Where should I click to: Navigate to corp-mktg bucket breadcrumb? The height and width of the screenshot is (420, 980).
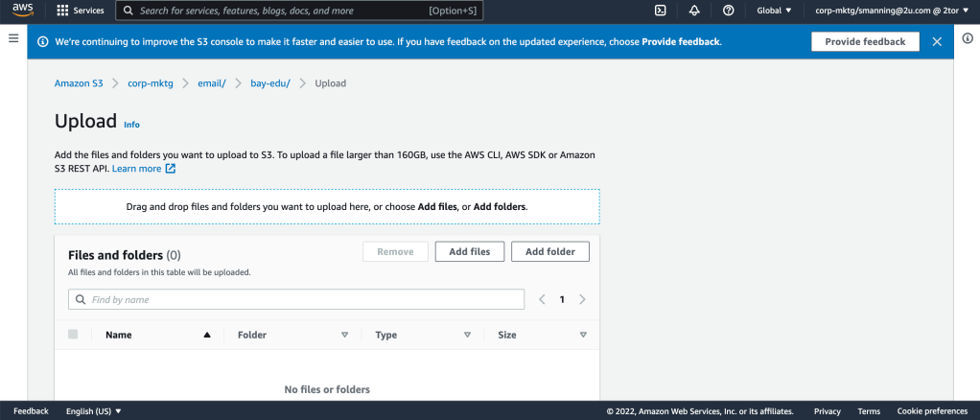(x=149, y=83)
